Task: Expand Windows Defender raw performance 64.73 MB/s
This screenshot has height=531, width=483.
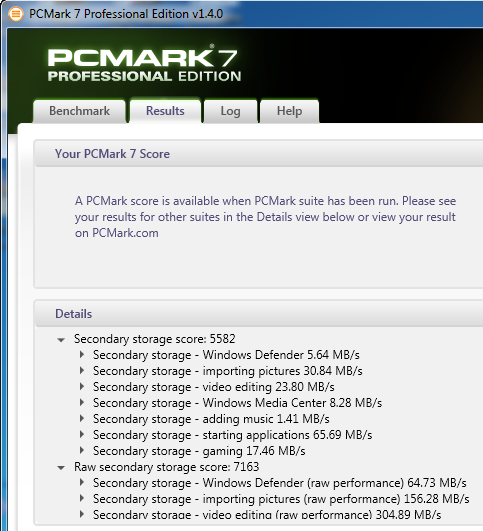Action: pyautogui.click(x=82, y=483)
